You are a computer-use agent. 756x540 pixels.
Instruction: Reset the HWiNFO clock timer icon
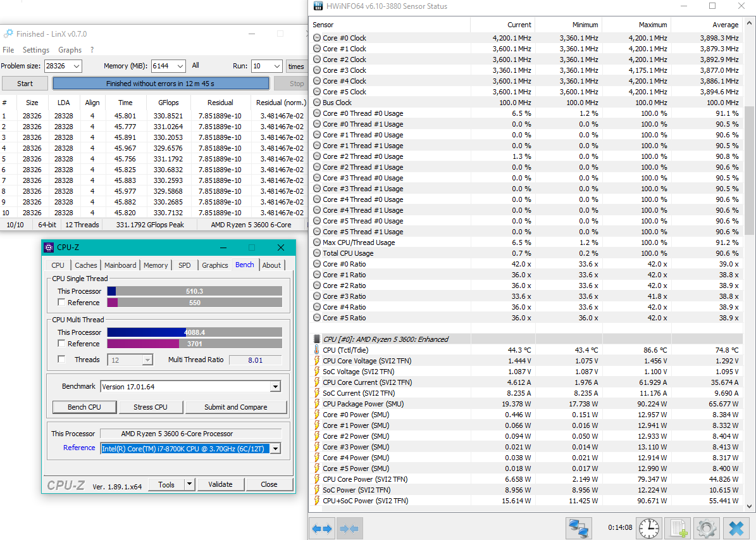649,529
